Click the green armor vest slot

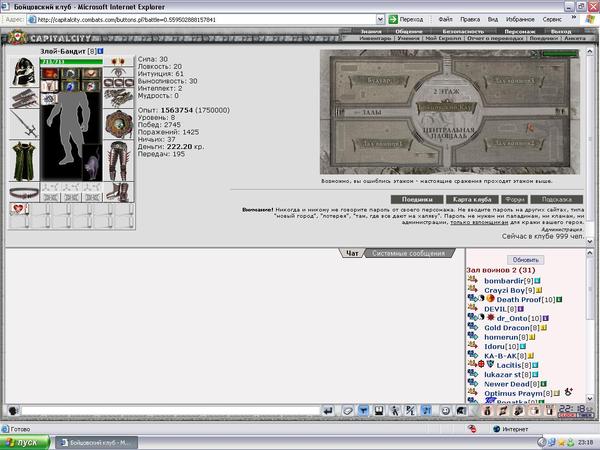(x=24, y=161)
